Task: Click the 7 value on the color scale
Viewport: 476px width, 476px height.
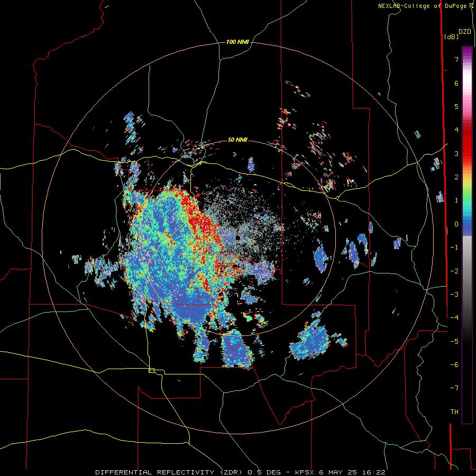Action: 456,59
